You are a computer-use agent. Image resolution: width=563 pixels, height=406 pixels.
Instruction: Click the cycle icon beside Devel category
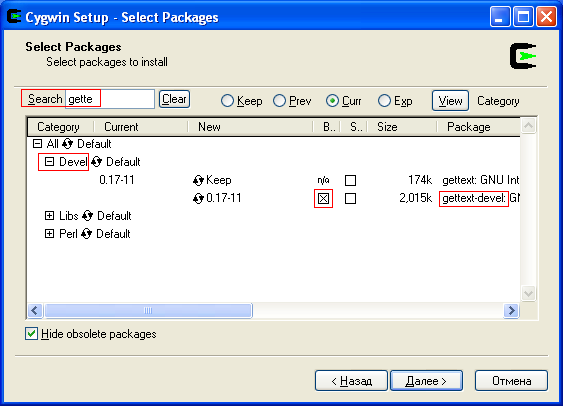[96, 162]
